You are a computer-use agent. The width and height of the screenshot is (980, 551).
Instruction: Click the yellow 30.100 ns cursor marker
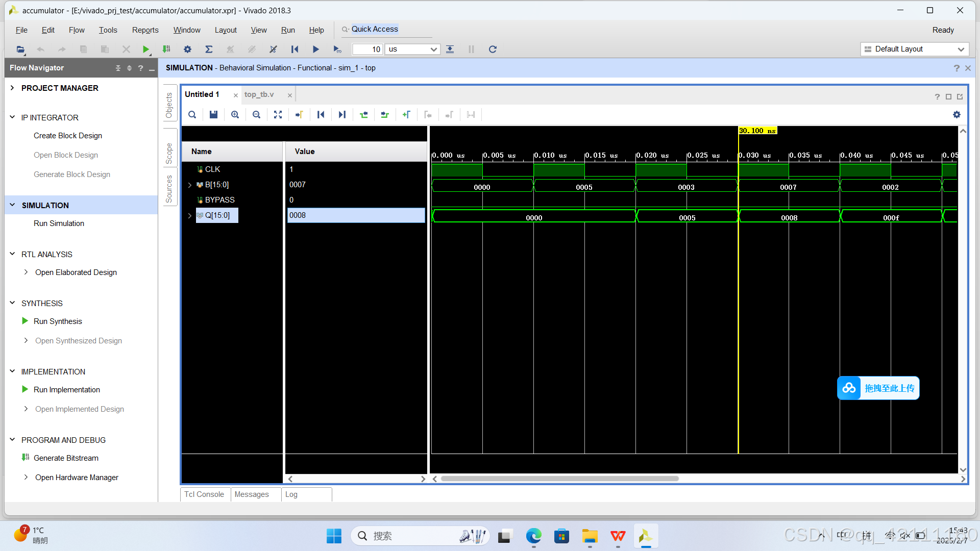tap(757, 131)
